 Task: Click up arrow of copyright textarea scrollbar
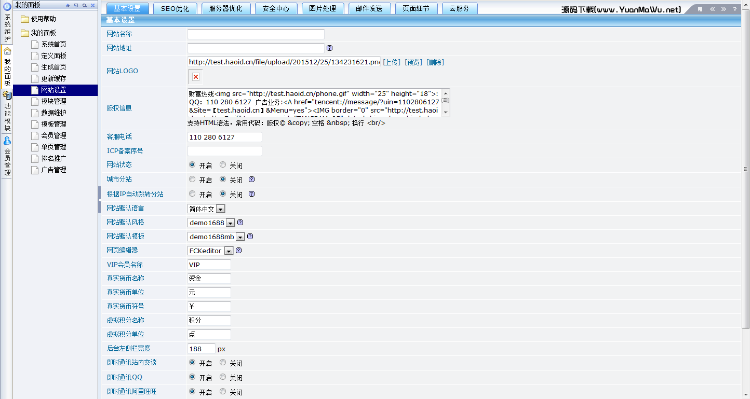tap(445, 93)
